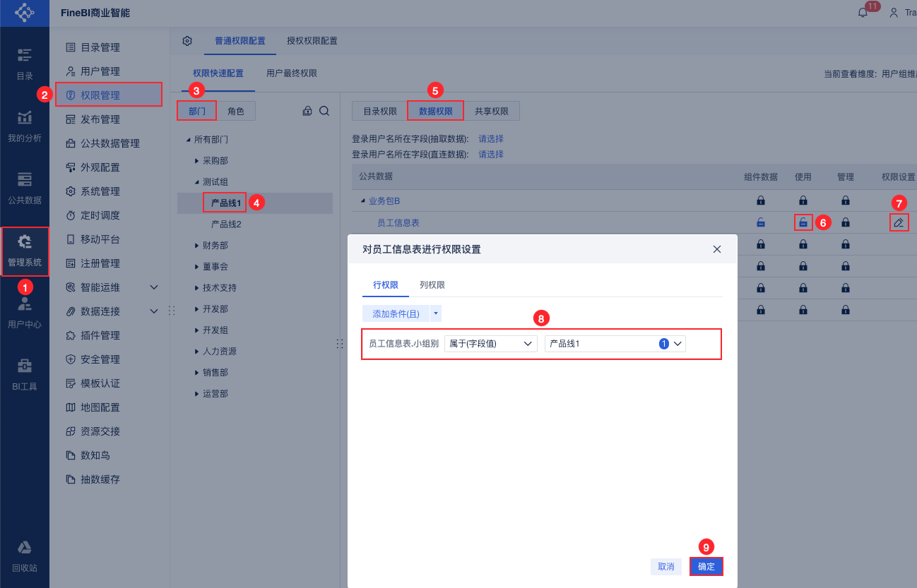Screen dimensions: 917x588
Task: Expand the 采购部 department node
Action: coord(197,161)
